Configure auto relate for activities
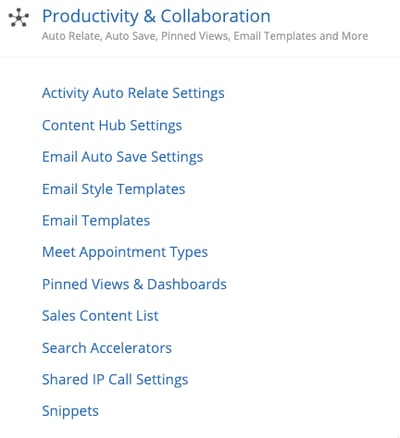This screenshot has width=400, height=438. pos(133,93)
